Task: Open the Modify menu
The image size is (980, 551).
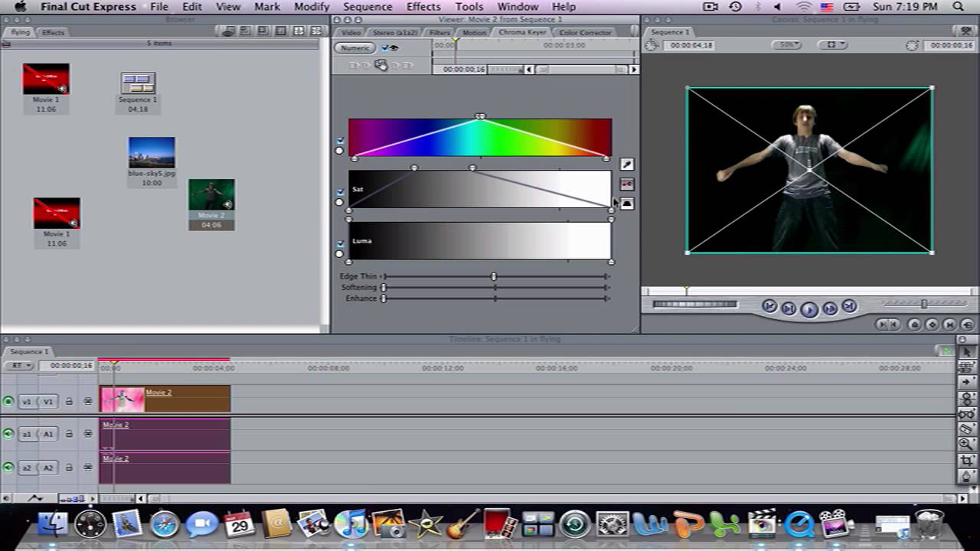Action: 312,7
